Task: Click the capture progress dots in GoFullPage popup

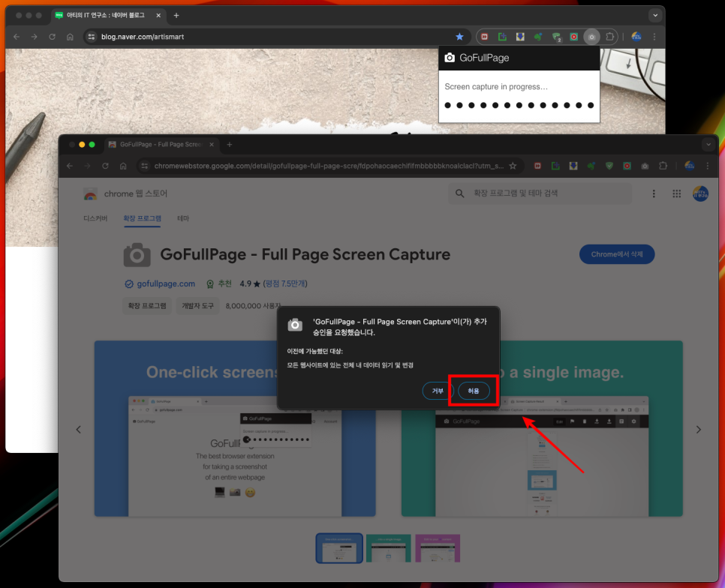Action: (x=519, y=105)
